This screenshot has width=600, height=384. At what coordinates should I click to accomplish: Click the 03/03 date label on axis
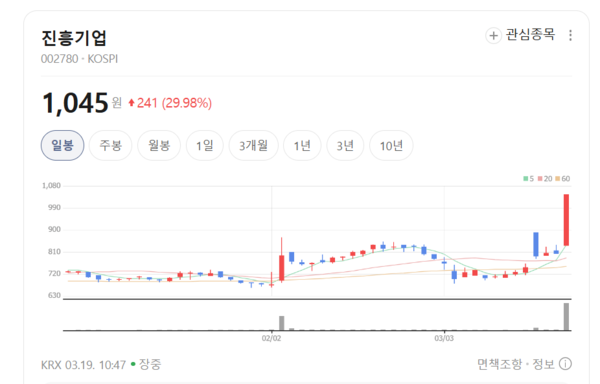[444, 338]
